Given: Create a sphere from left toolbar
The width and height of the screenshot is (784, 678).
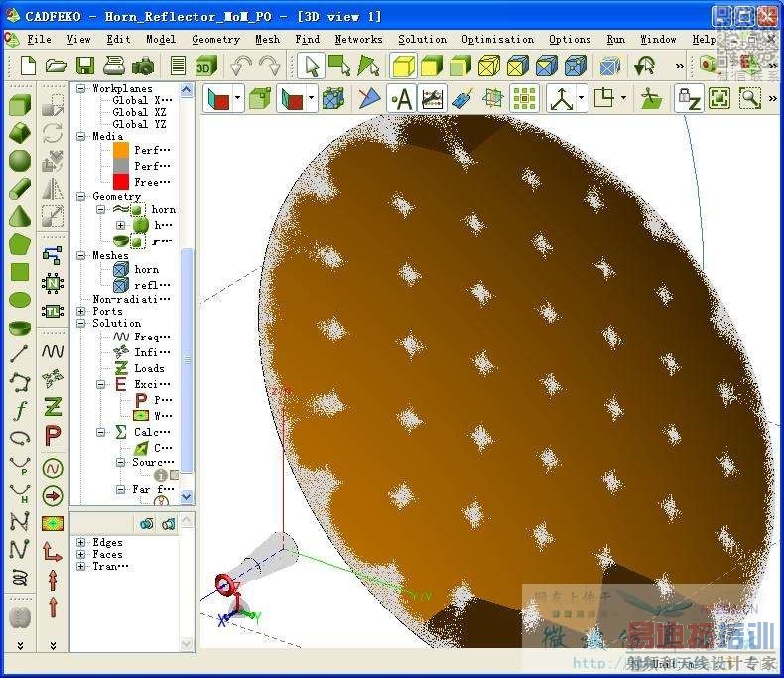Looking at the screenshot, I should (20, 161).
